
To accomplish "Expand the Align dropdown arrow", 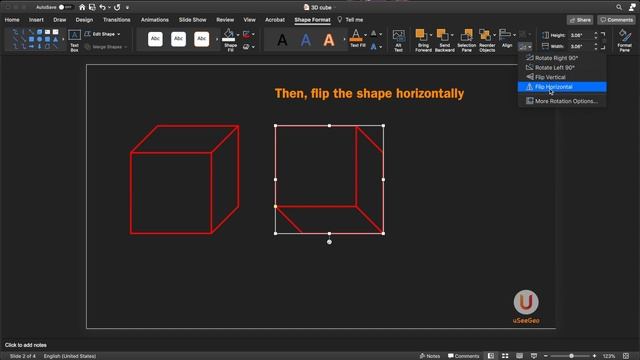I will (x=514, y=35).
